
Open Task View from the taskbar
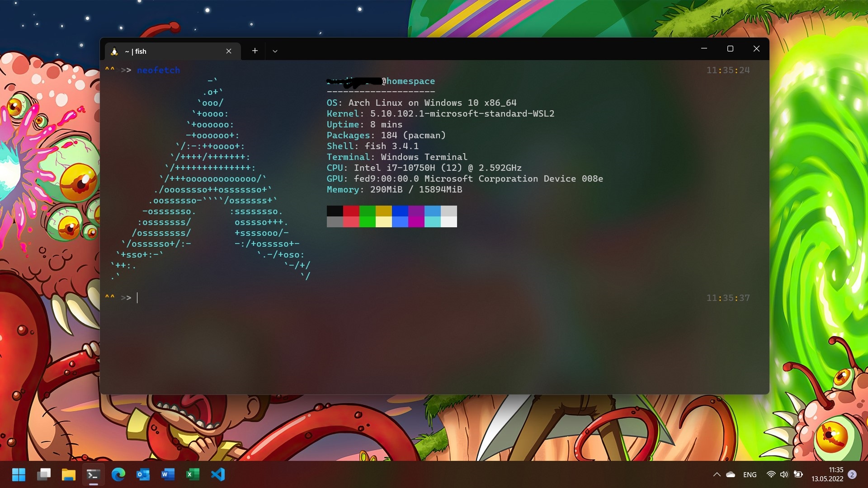tap(44, 474)
